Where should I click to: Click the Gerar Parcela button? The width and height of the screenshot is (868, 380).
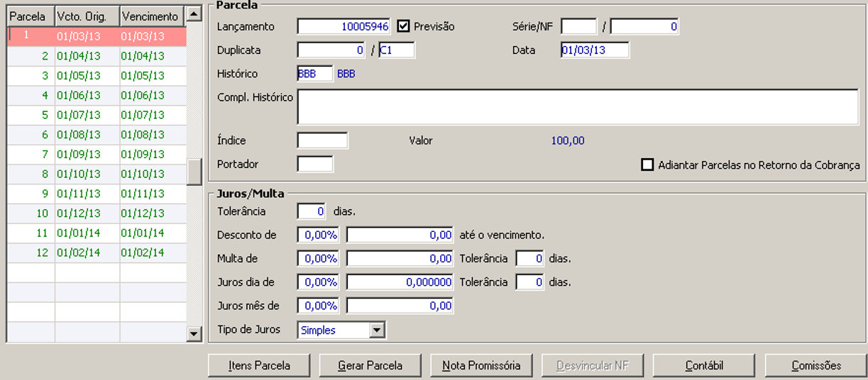click(x=370, y=366)
